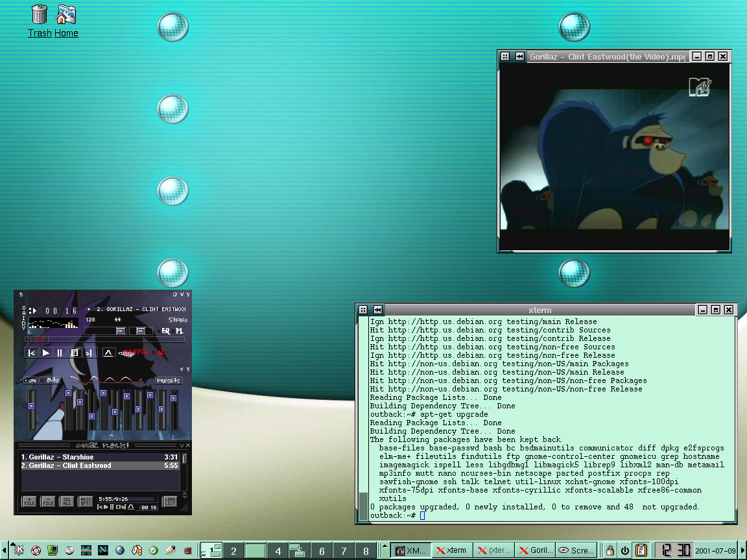
Task: Toggle the PL playlist window button
Action: 177,331
